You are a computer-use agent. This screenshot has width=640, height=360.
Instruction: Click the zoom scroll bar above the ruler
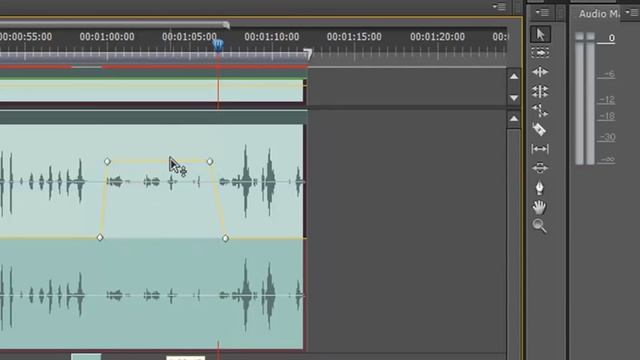pos(112,25)
